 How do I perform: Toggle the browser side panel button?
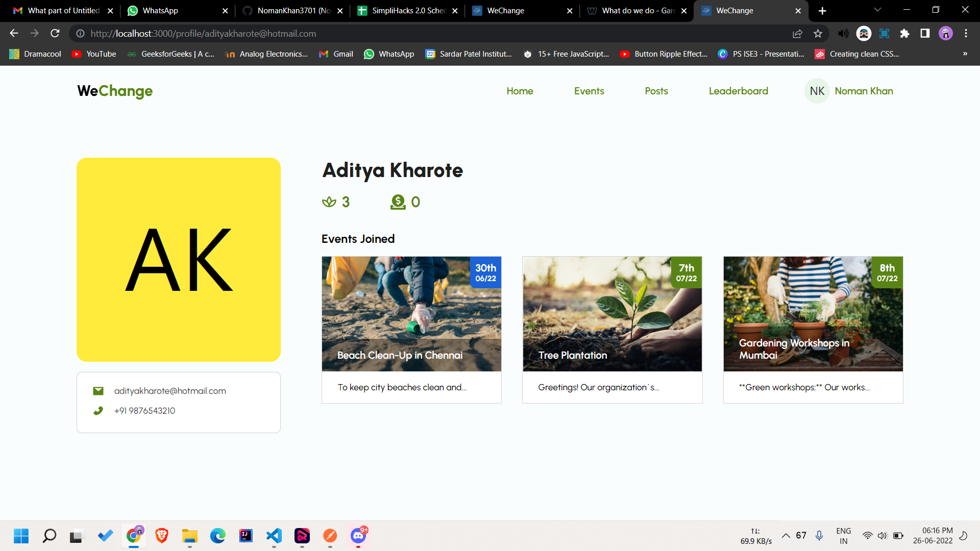click(925, 34)
